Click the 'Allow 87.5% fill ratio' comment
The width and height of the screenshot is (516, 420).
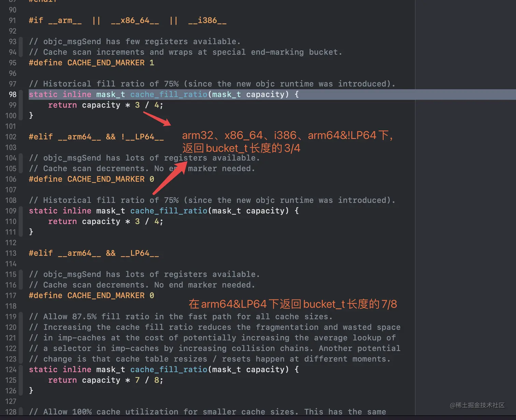coord(181,317)
